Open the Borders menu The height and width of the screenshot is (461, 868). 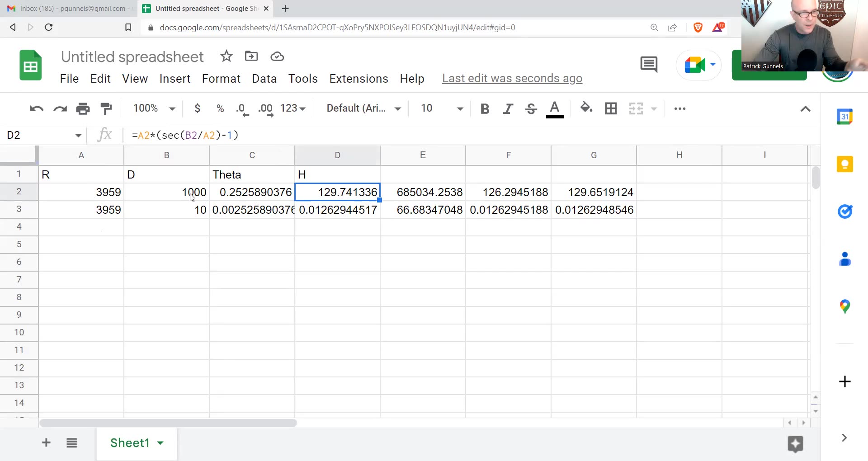[x=611, y=108]
